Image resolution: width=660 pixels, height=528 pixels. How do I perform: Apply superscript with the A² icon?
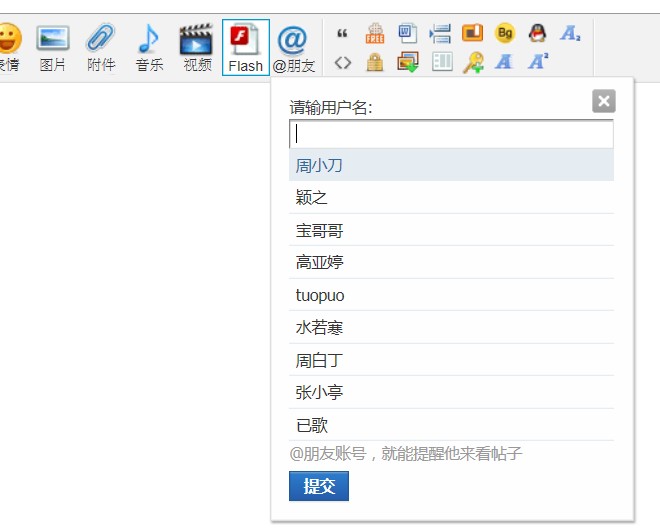pyautogui.click(x=538, y=62)
